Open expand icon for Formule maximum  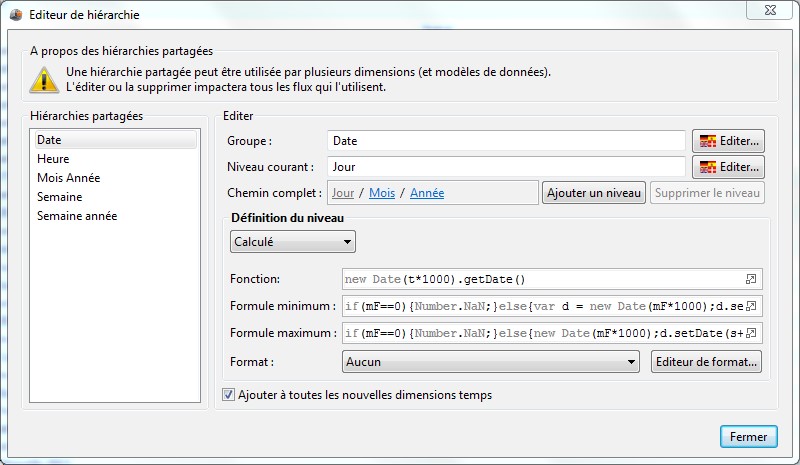point(752,333)
